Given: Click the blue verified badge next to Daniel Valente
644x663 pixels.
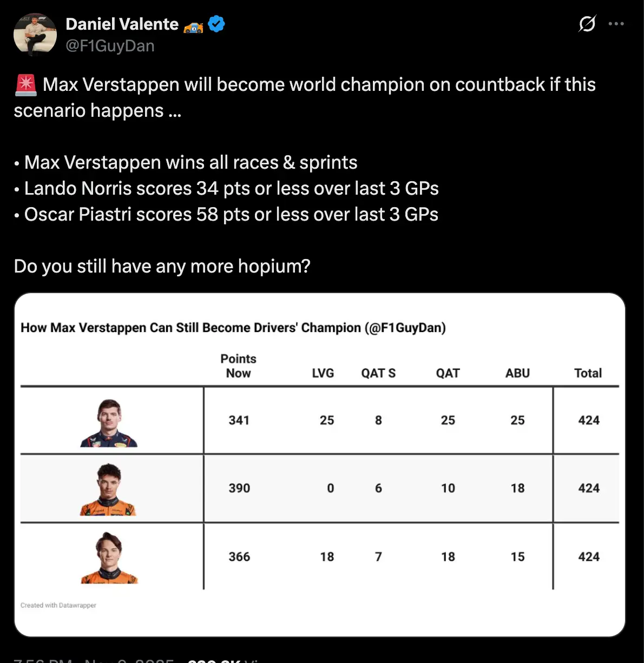Looking at the screenshot, I should [x=216, y=23].
